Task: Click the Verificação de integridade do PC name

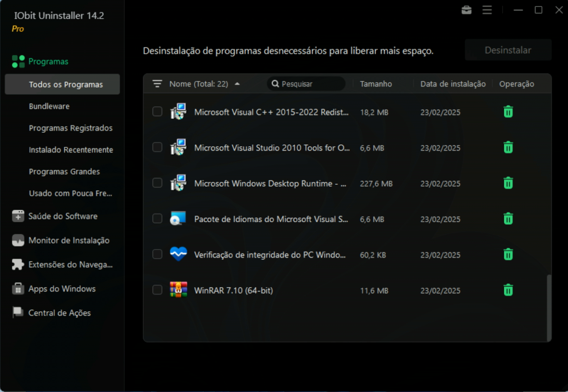Action: [270, 255]
